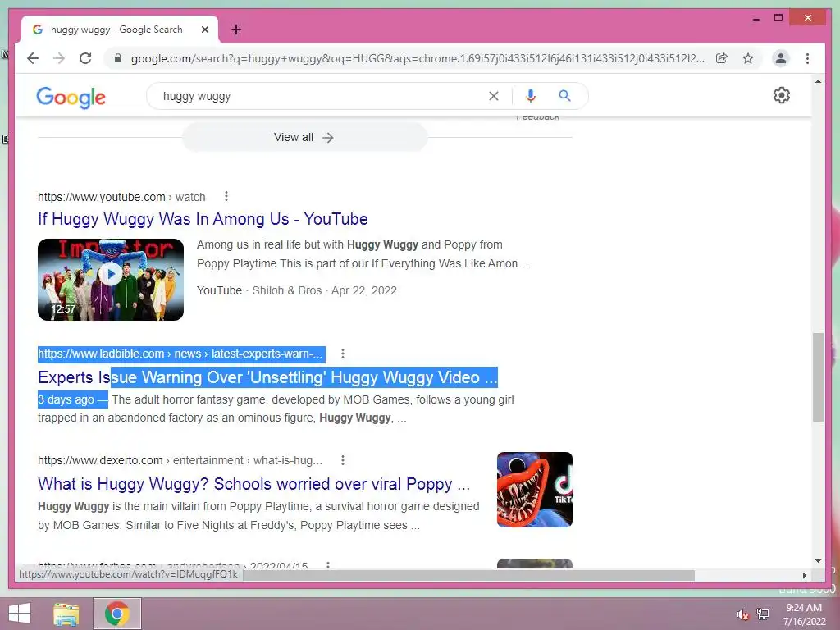
Task: Go back with the browser back arrow
Action: 33,58
